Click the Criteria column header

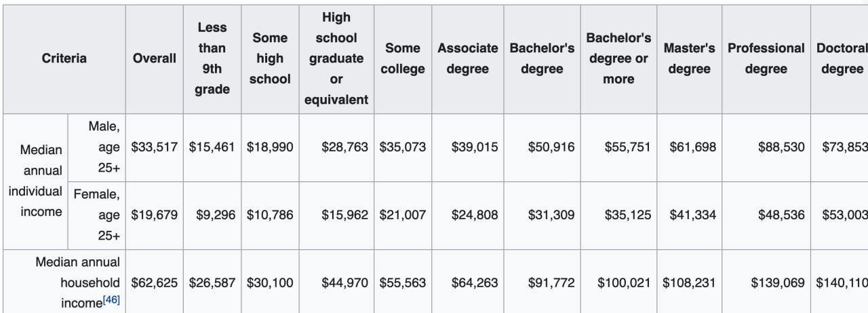pos(64,58)
